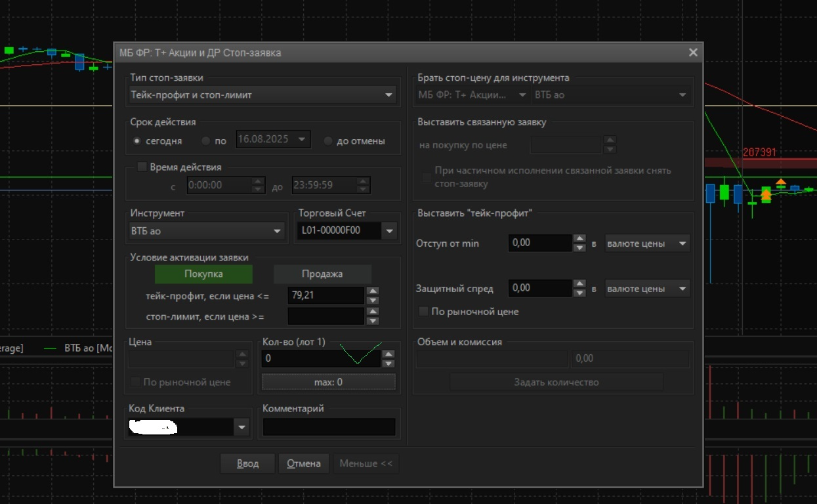This screenshot has height=504, width=817.
Task: Decrease Защитный спред with down arrow
Action: coord(579,293)
